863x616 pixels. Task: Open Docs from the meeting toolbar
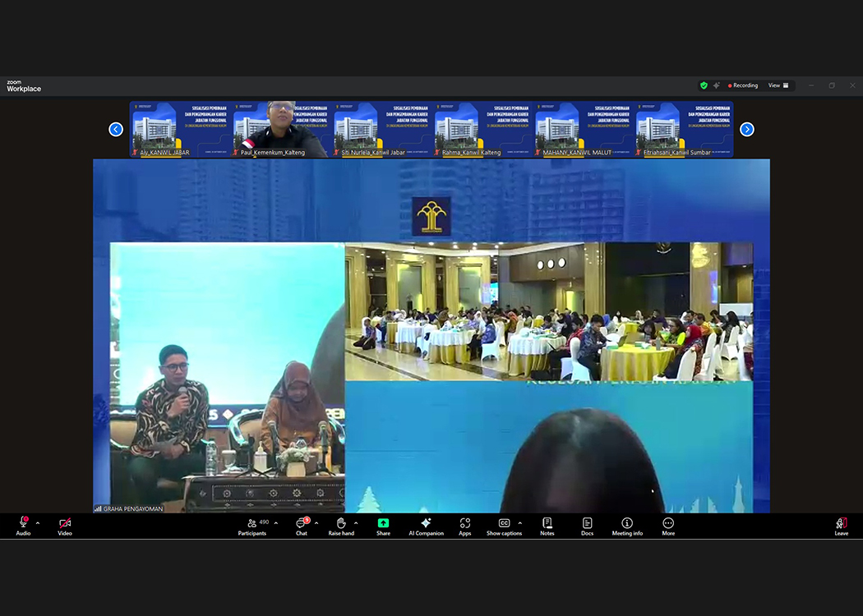pyautogui.click(x=587, y=526)
